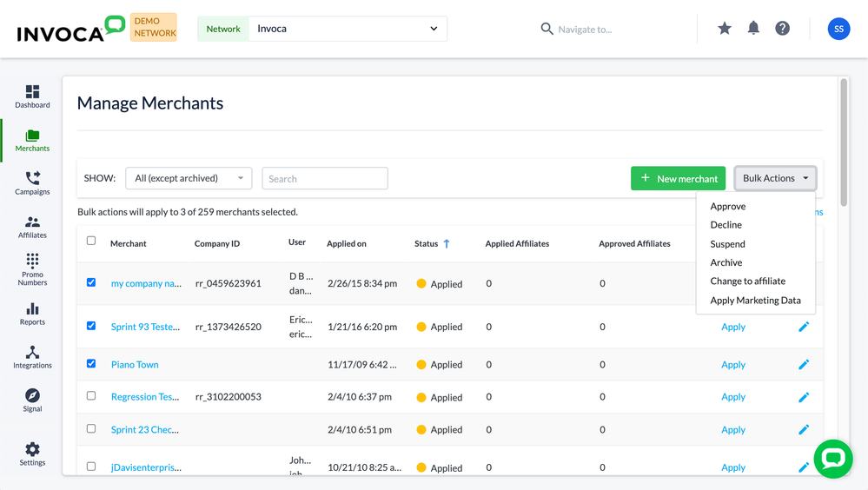Uncheck the Piano Town merchant checkbox
The width and height of the screenshot is (868, 490).
coord(91,364)
